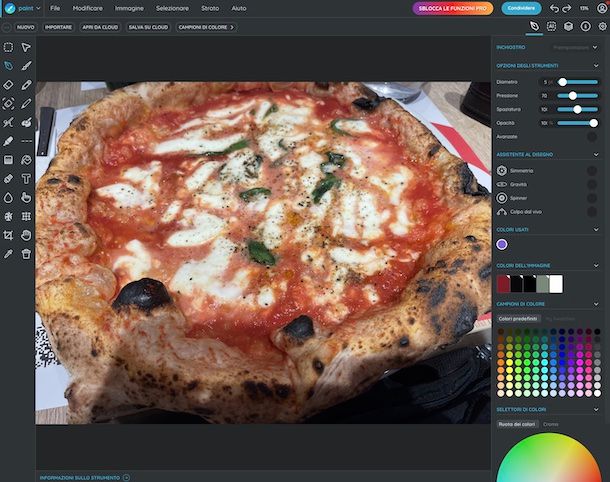The image size is (610, 482).
Task: Click the Condividere button
Action: (521, 8)
